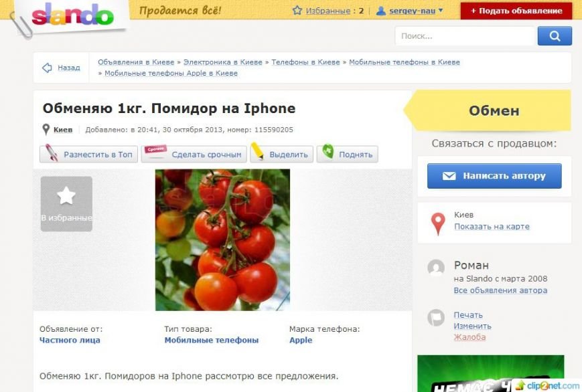Screen dimensions: 582x392
Task: Click the Выделить button
Action: coord(282,155)
